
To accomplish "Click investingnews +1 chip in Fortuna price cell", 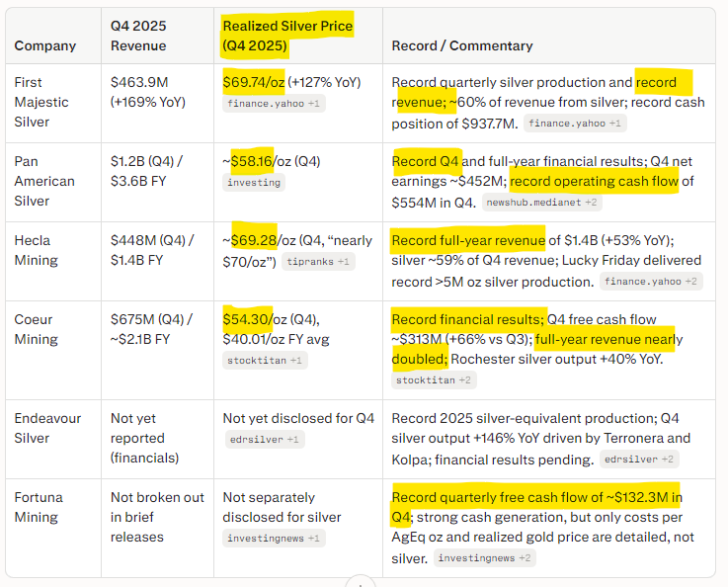I will (x=274, y=539).
